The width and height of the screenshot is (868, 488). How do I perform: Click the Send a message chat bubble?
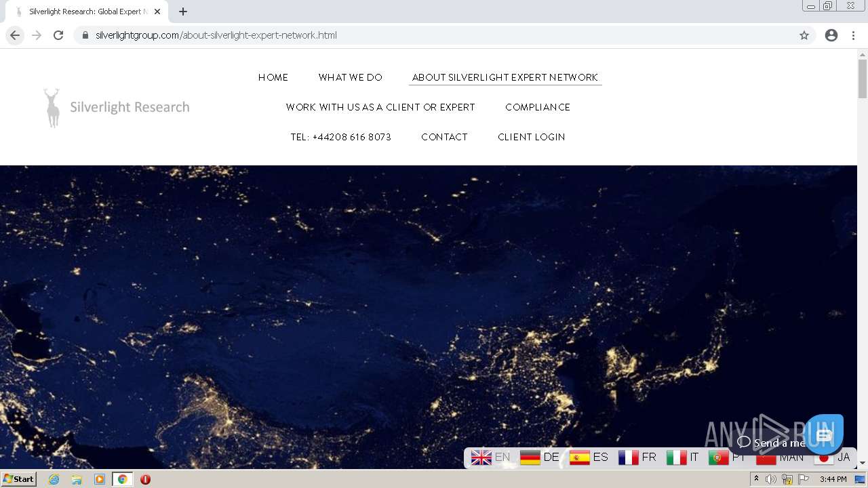pyautogui.click(x=771, y=443)
